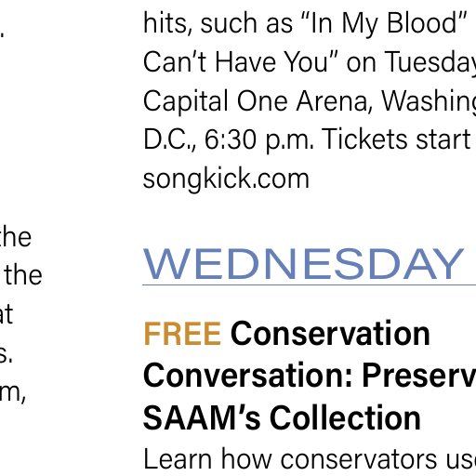Image resolution: width=476 pixels, height=476 pixels.
Task: Click the "SAAM's Collection" title line
Action: tap(282, 417)
